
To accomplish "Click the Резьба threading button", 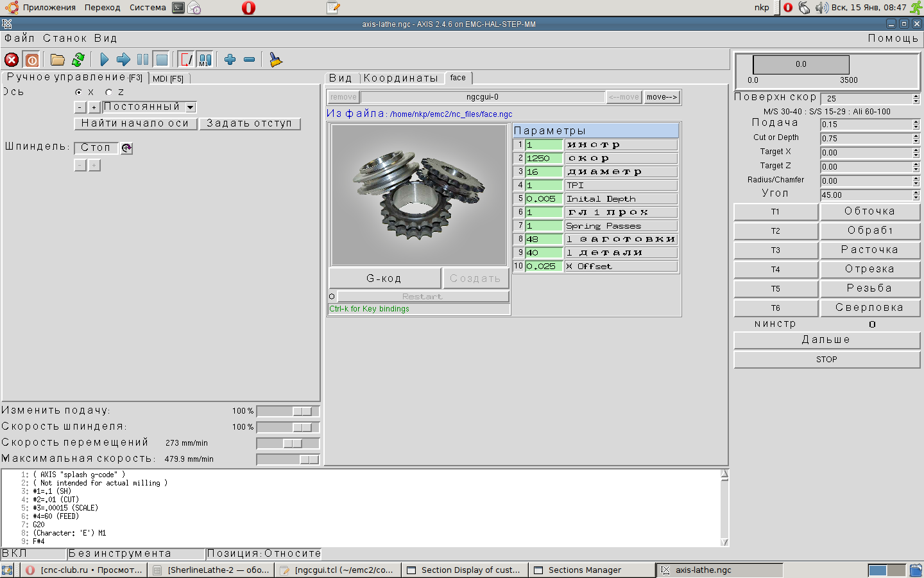I will coord(869,288).
